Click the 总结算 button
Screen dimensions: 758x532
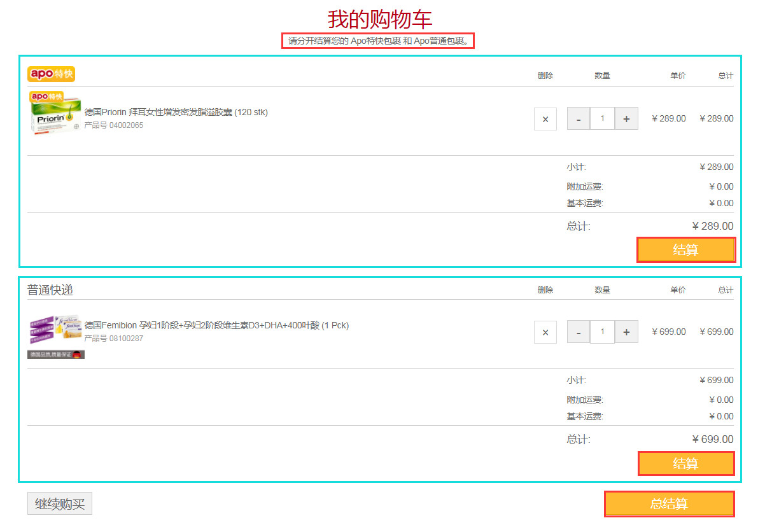pyautogui.click(x=669, y=504)
